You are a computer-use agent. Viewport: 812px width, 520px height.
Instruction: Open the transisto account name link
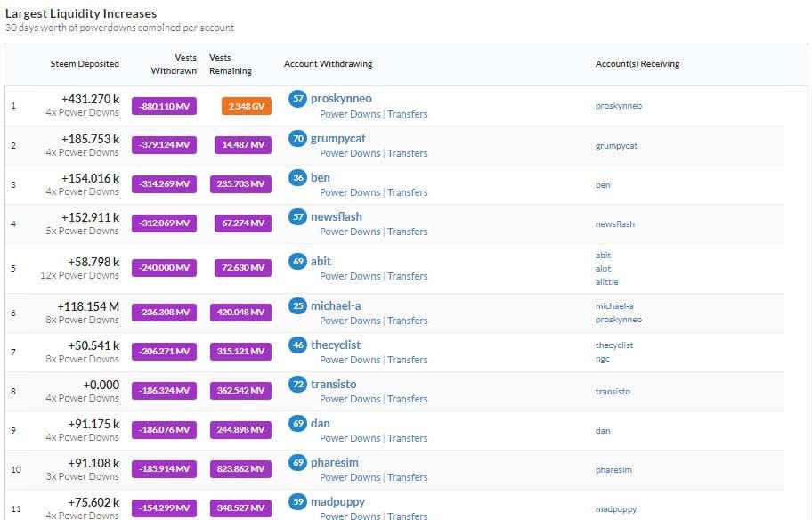tap(334, 384)
